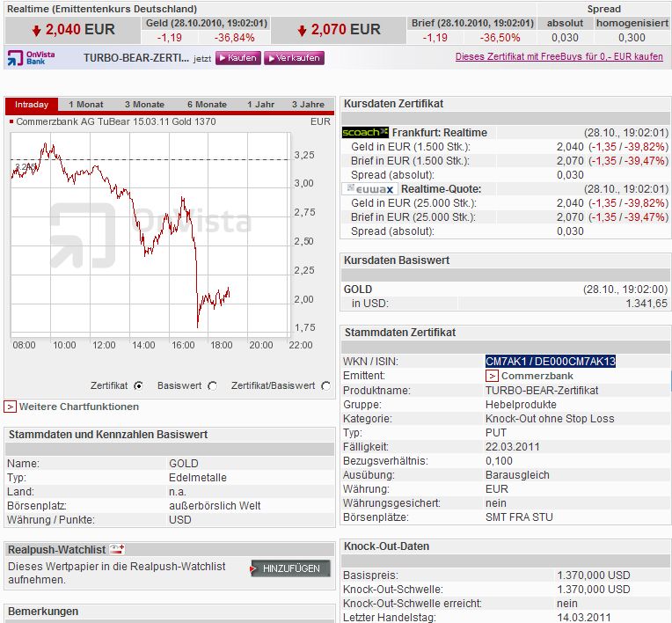Click the Typ value Edelmetalle

[198, 478]
